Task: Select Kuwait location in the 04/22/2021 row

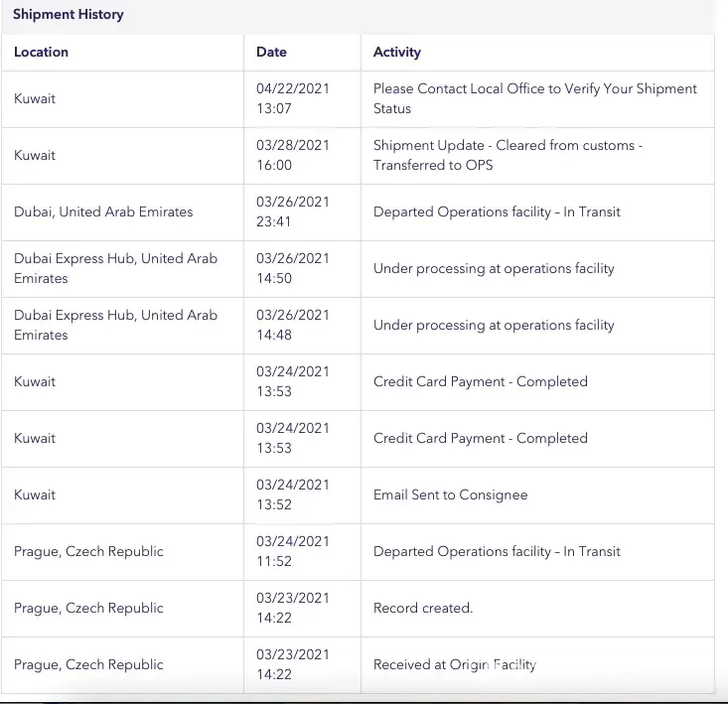Action: pyautogui.click(x=35, y=98)
